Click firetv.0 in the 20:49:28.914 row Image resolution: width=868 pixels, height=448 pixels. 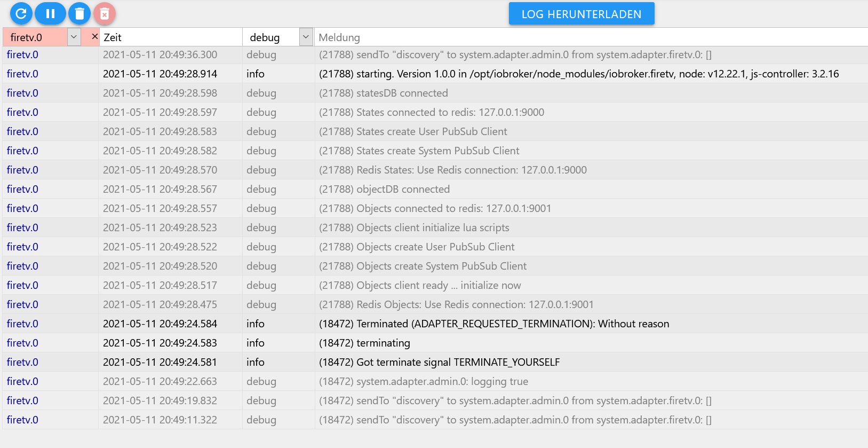click(x=22, y=74)
